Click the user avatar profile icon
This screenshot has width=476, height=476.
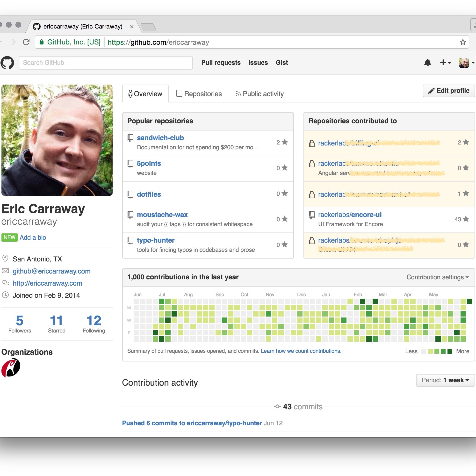463,62
